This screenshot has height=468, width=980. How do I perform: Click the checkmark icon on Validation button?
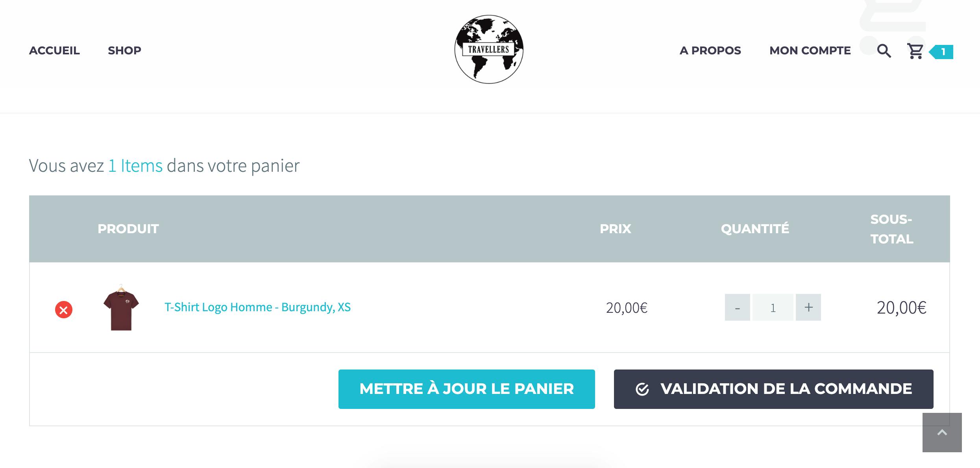click(642, 389)
